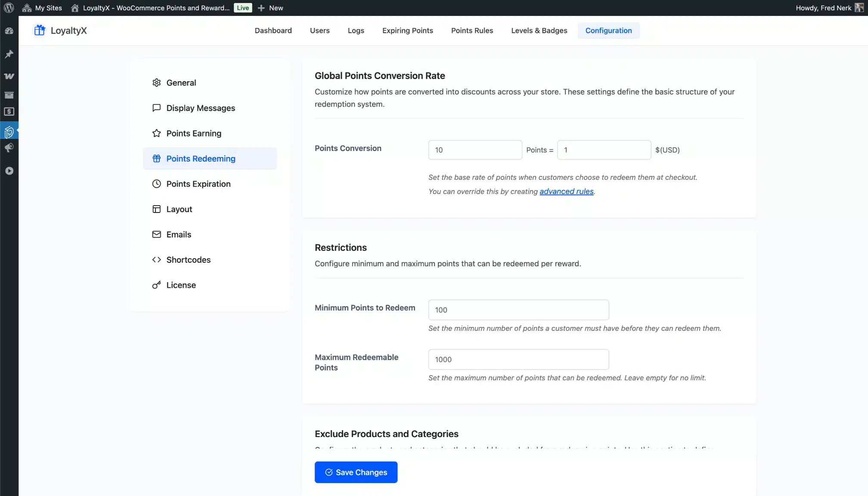Click the Save Changes button

point(356,472)
